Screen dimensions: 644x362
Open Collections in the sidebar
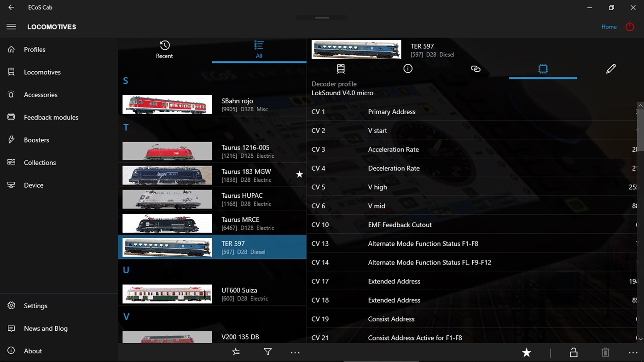[59, 162]
